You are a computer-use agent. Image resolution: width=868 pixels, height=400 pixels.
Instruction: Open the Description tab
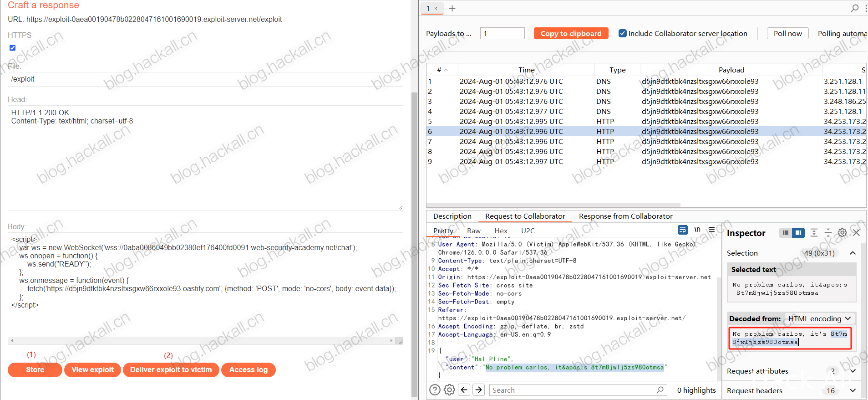tap(452, 216)
